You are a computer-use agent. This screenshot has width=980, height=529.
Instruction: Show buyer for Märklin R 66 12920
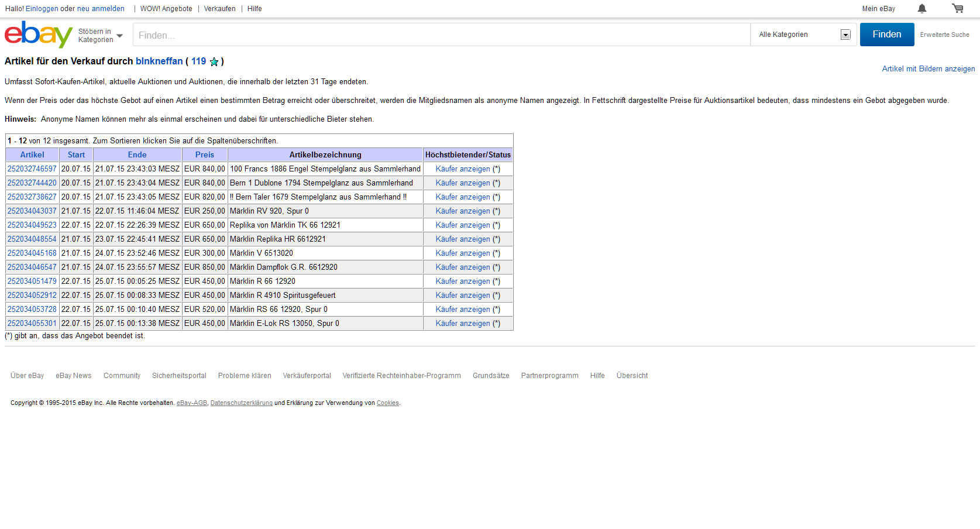click(463, 281)
